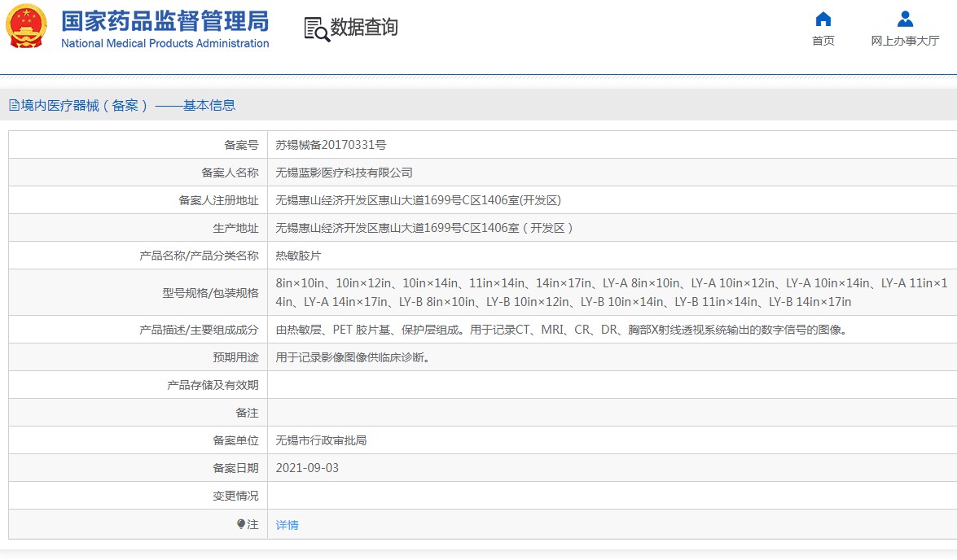Viewport: 957px width, 560px height.
Task: Open the 详情 link
Action: coord(287,525)
